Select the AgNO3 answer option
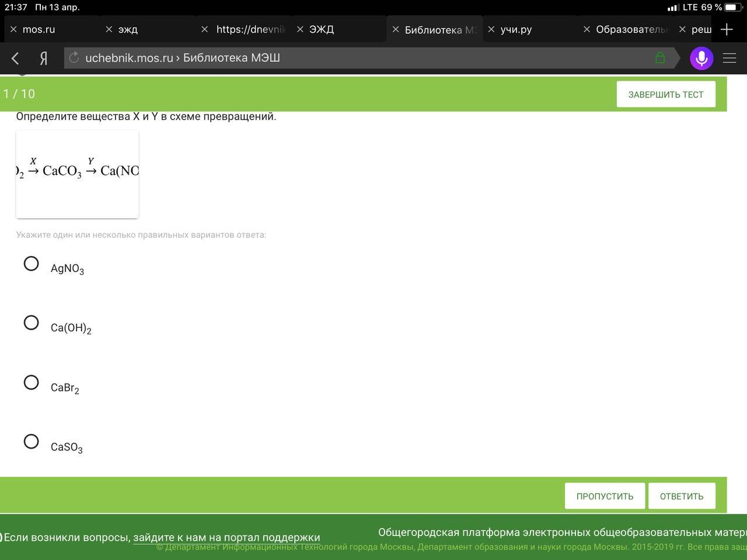Viewport: 747px width, 560px height. 32,264
